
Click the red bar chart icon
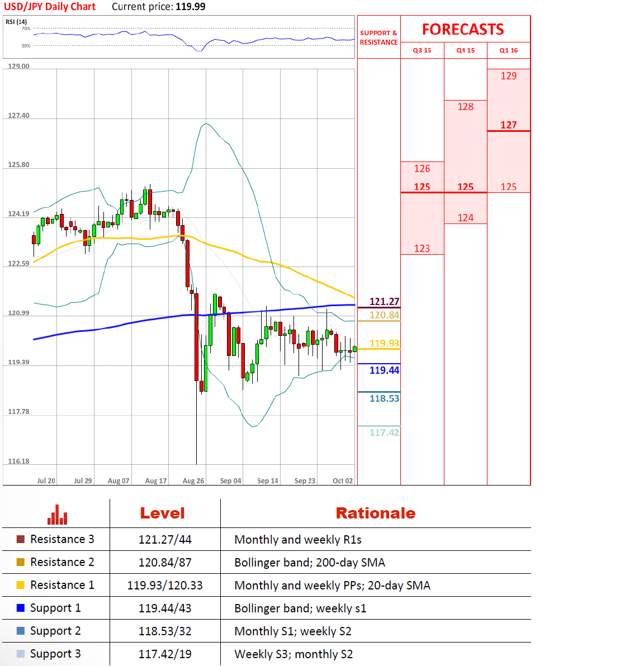click(x=58, y=515)
